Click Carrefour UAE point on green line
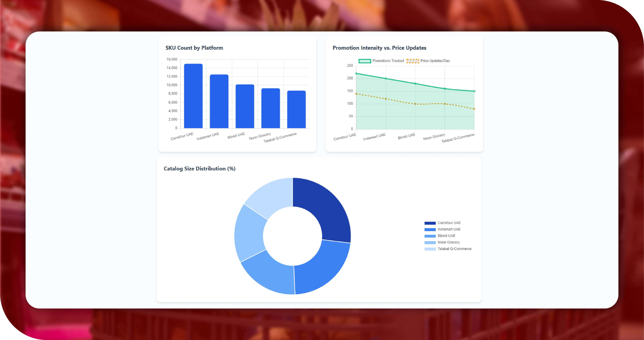The image size is (644, 340). [356, 74]
